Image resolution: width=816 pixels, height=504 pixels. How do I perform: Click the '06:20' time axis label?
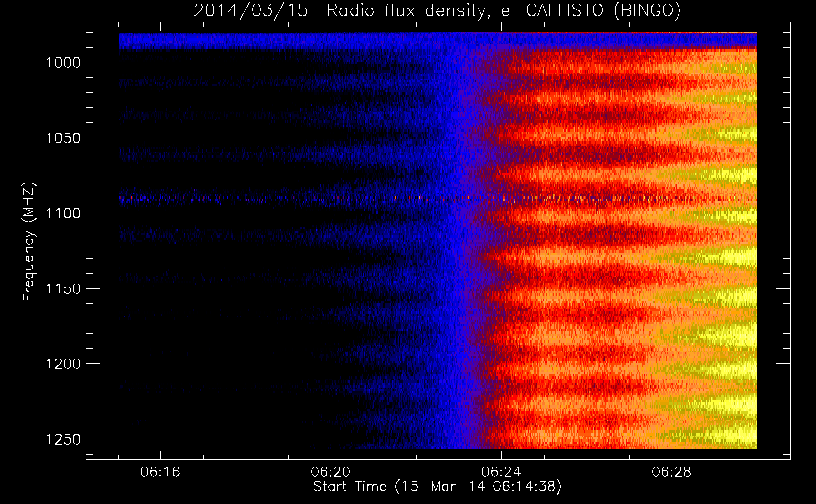click(x=331, y=472)
